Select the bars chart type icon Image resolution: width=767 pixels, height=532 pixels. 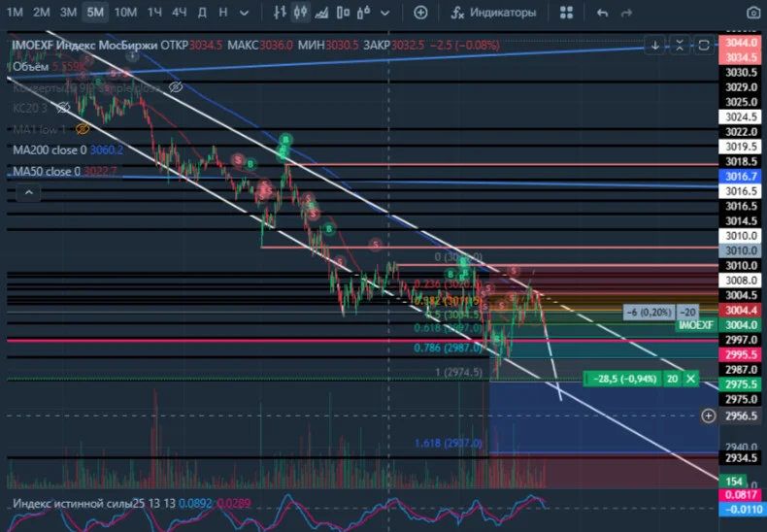280,13
